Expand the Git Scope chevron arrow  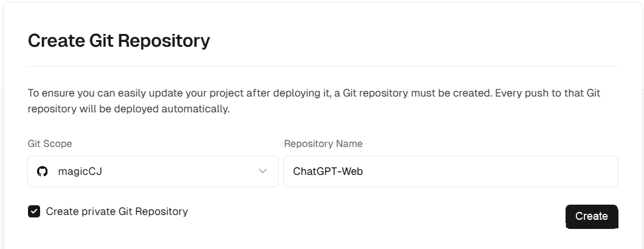(263, 171)
